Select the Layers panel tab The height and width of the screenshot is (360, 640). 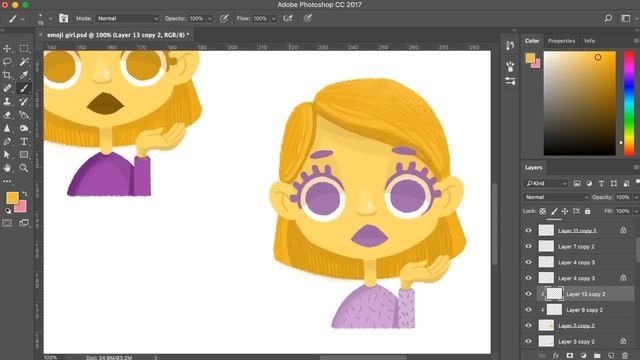click(533, 168)
